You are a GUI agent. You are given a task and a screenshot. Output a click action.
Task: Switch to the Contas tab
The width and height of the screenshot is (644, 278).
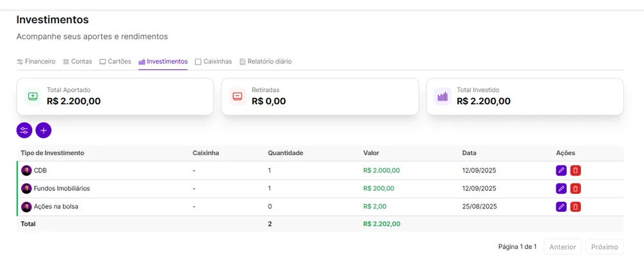pos(78,62)
